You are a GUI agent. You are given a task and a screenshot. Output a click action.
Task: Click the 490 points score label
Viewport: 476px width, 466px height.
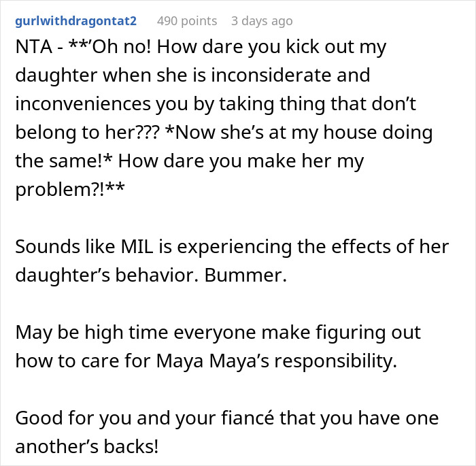click(x=187, y=21)
